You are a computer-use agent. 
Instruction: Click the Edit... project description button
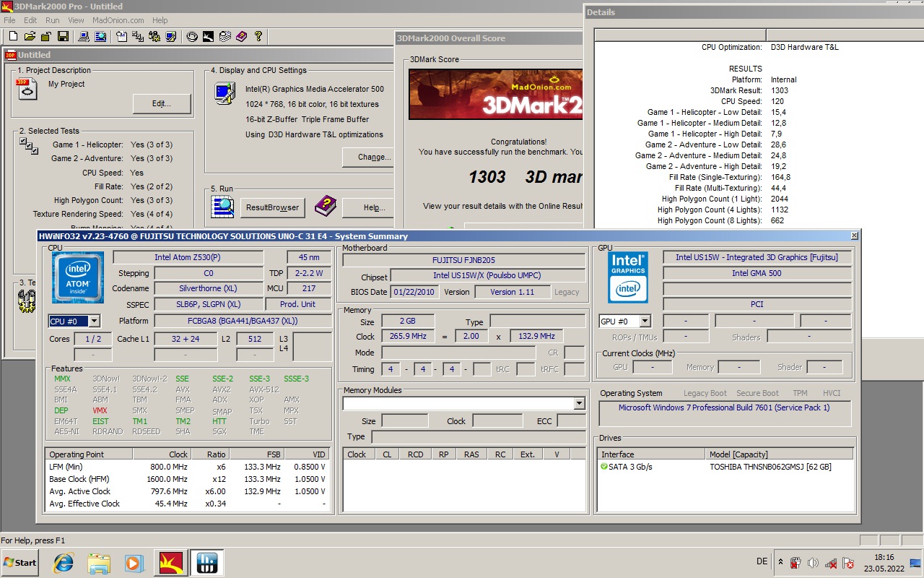tap(162, 103)
